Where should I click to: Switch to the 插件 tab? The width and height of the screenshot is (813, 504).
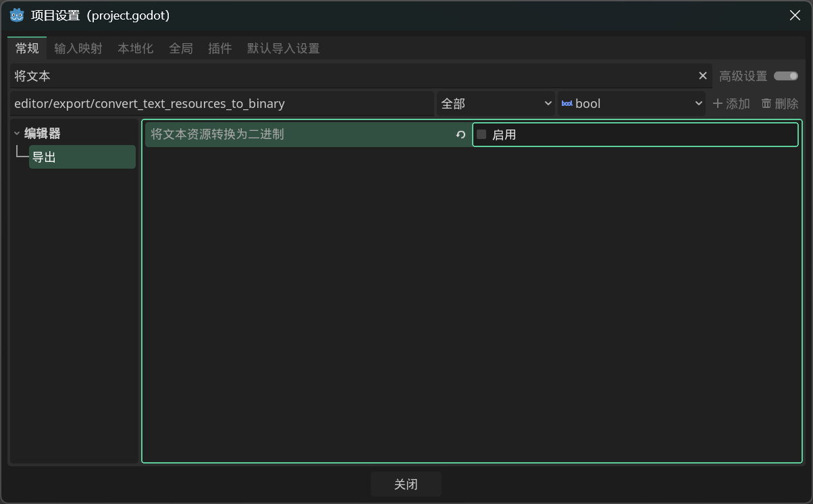pyautogui.click(x=220, y=49)
